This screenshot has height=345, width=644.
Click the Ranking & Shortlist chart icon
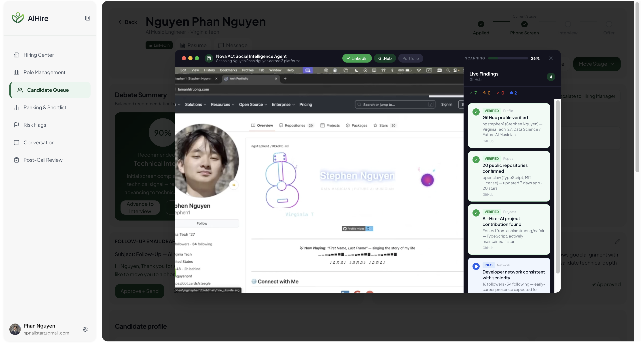17,107
